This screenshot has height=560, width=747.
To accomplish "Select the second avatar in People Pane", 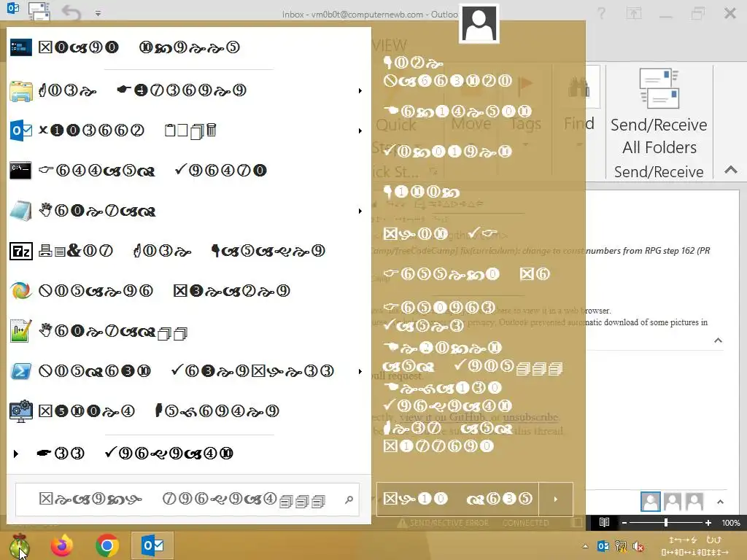I will (672, 502).
